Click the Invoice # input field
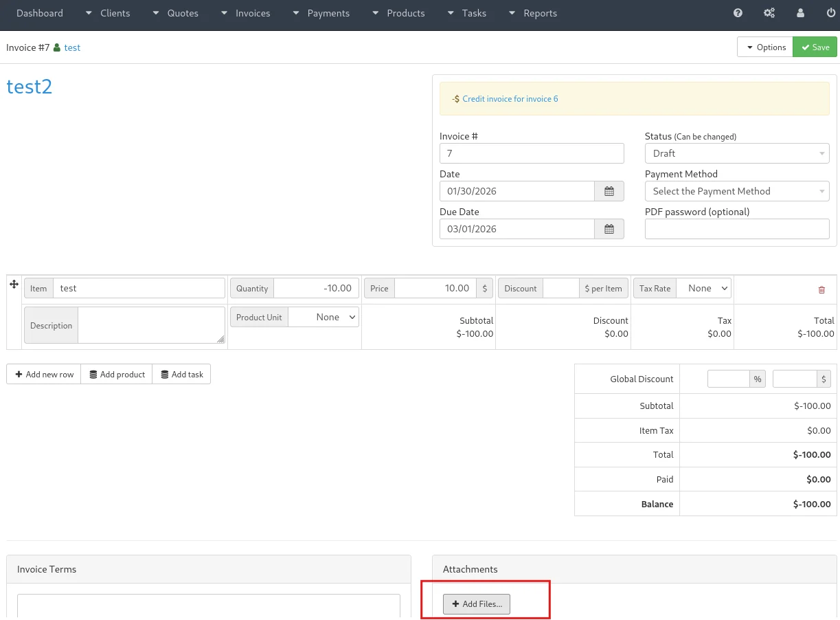 pyautogui.click(x=532, y=153)
